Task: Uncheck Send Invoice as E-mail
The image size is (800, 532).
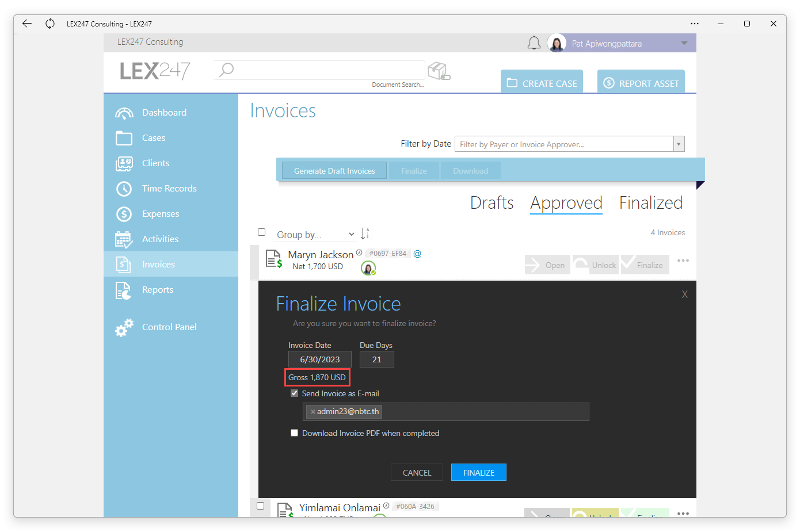Action: pyautogui.click(x=295, y=393)
